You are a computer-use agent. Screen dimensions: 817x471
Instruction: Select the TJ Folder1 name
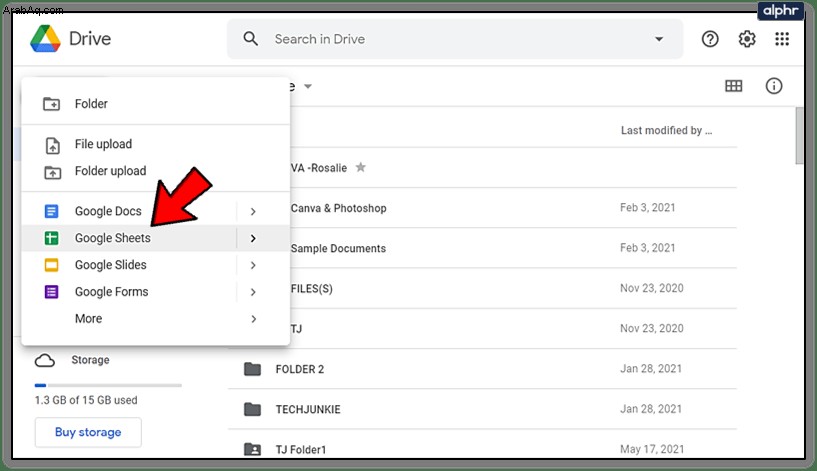click(301, 450)
